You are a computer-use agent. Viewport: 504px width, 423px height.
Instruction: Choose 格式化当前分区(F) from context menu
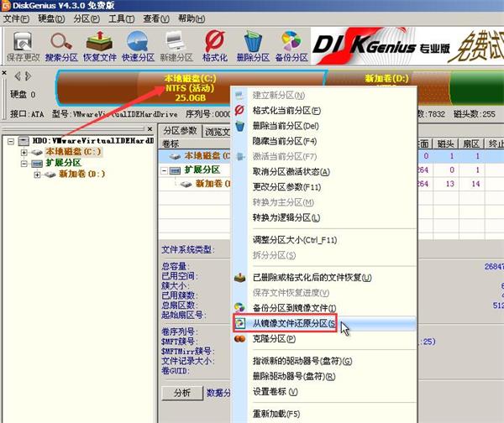286,111
